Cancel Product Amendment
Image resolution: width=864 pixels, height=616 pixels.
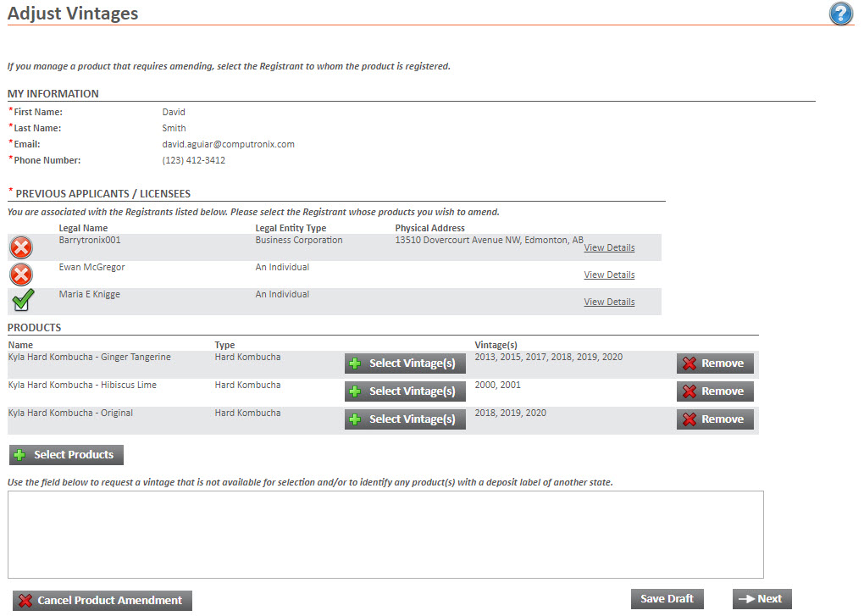pyautogui.click(x=102, y=601)
